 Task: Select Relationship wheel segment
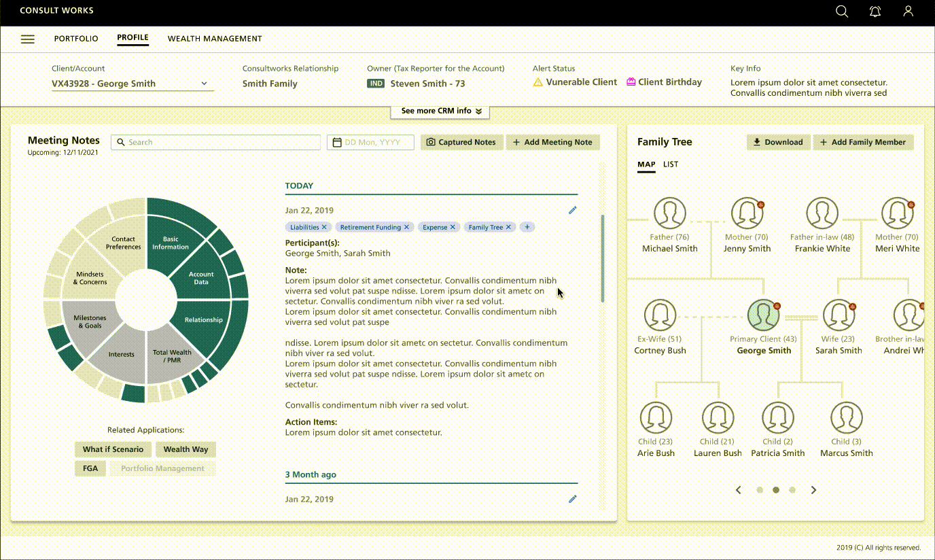coord(203,320)
